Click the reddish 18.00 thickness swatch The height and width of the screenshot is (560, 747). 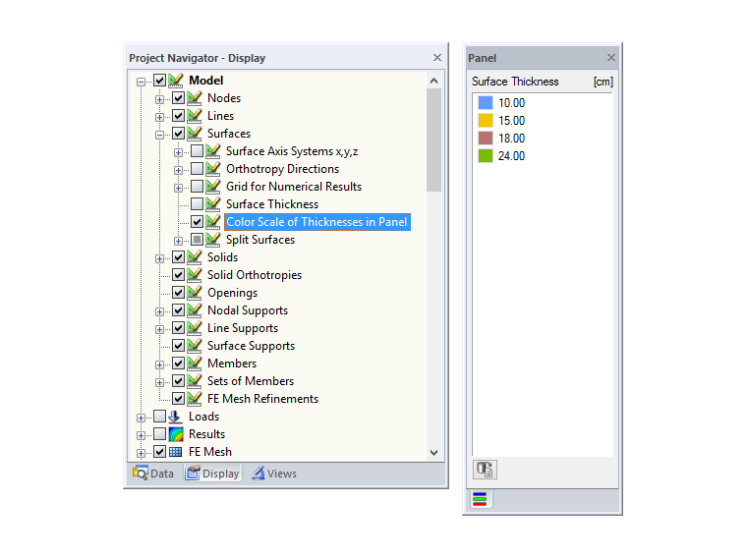[485, 139]
